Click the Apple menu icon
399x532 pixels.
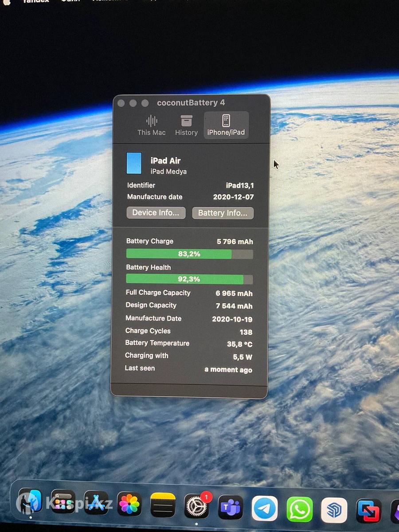7,2
